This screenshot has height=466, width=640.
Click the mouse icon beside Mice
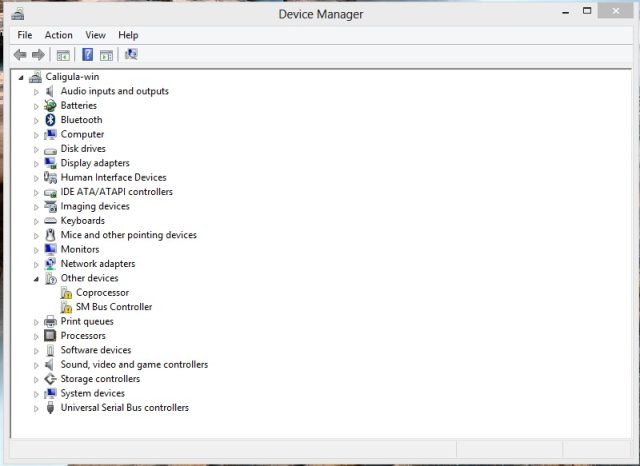[x=50, y=235]
